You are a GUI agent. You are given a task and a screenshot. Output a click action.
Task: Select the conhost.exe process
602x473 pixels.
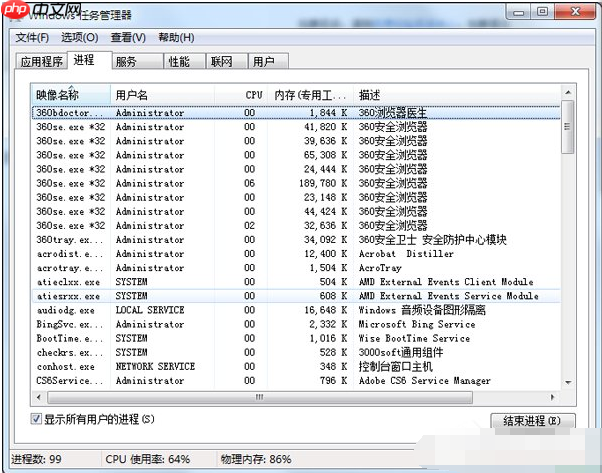(x=296, y=367)
